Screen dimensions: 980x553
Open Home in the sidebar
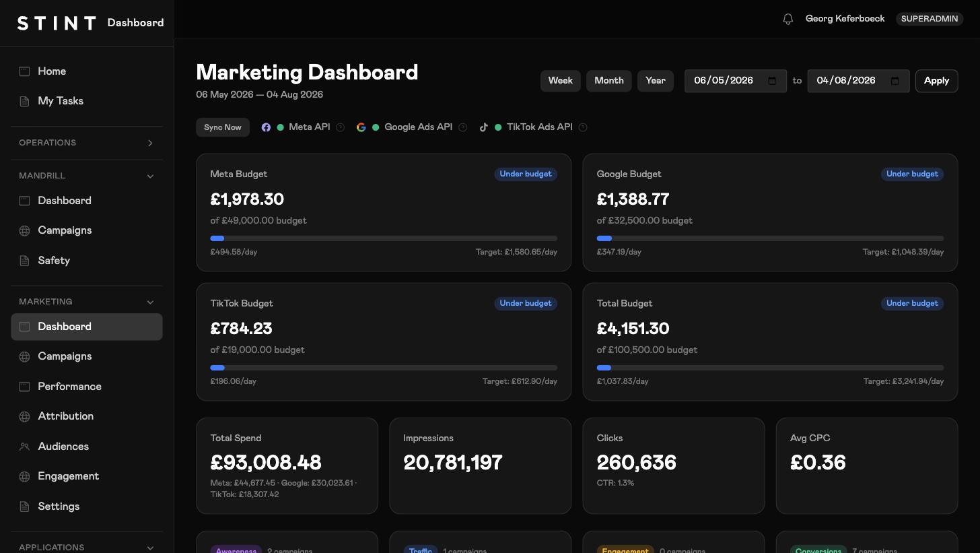point(87,71)
